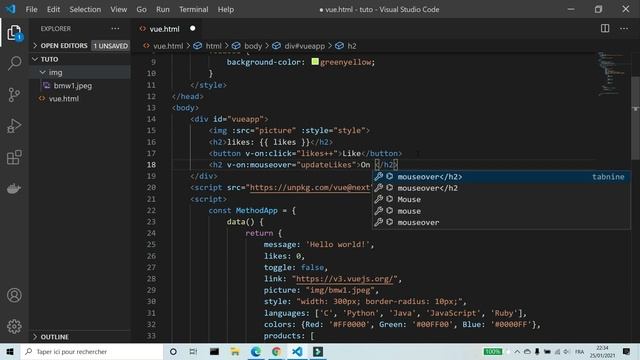Viewport: 640px width, 360px height.
Task: Open the Help menu
Action: 226,9
